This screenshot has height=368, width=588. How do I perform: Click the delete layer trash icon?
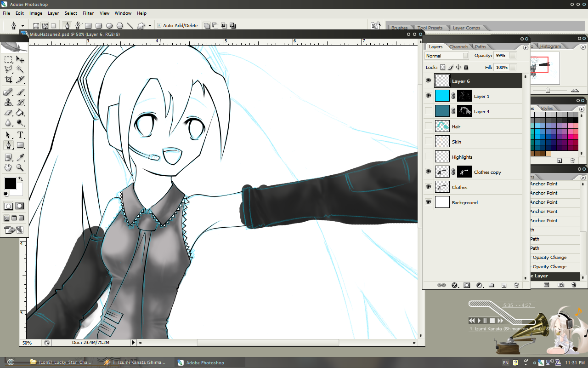516,285
